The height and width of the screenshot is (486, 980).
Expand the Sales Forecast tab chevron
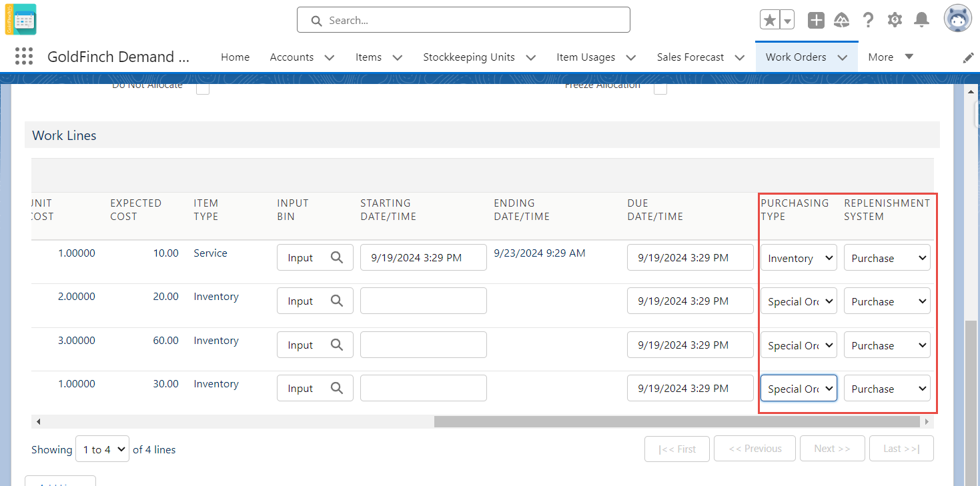pyautogui.click(x=740, y=57)
